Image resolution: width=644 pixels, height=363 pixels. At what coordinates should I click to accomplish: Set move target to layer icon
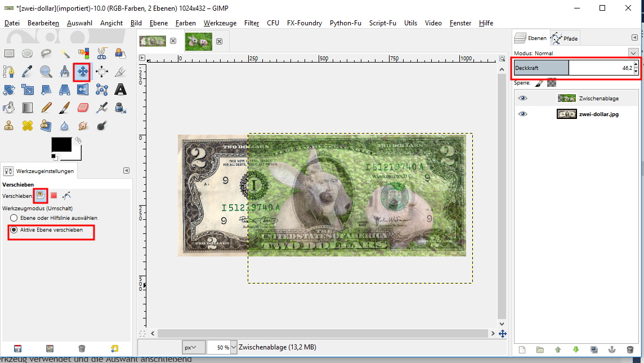pos(41,196)
